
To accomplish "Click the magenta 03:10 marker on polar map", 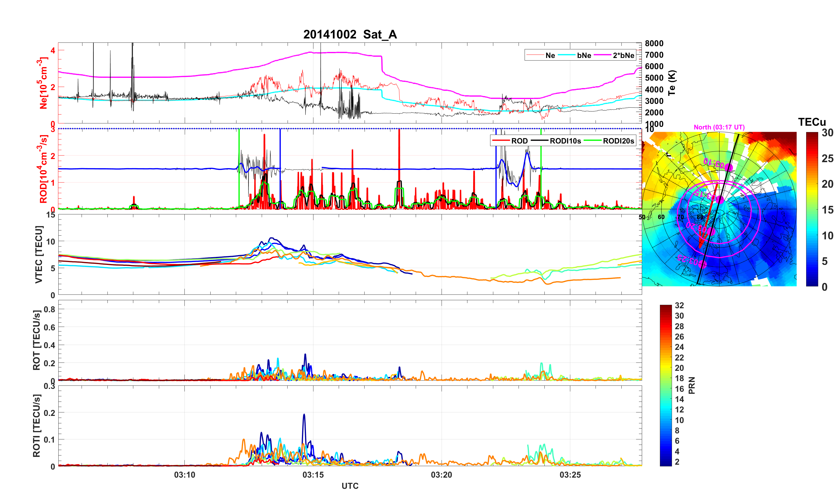I will [729, 168].
